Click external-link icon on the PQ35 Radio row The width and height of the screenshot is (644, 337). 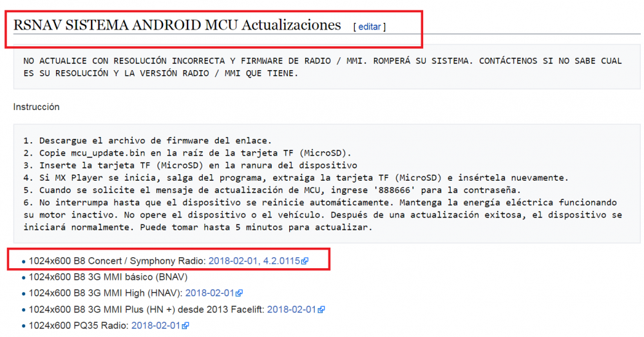click(185, 325)
